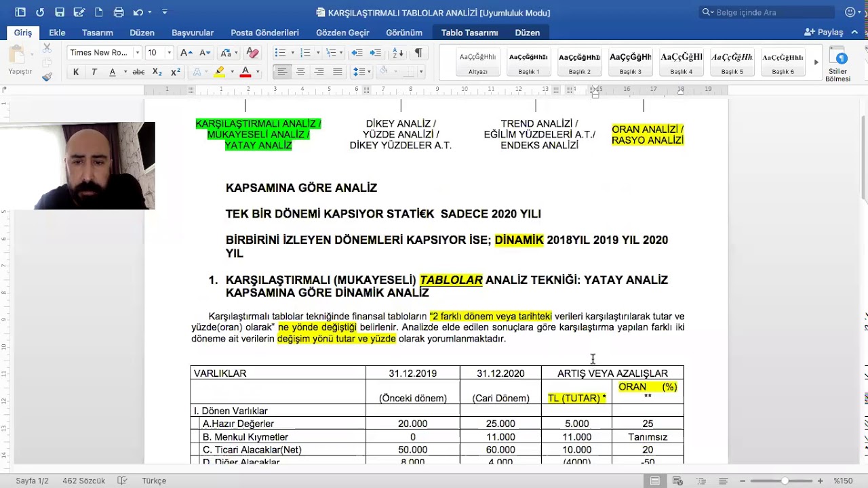Switch to the Tablo Tasarımı tab

(469, 33)
